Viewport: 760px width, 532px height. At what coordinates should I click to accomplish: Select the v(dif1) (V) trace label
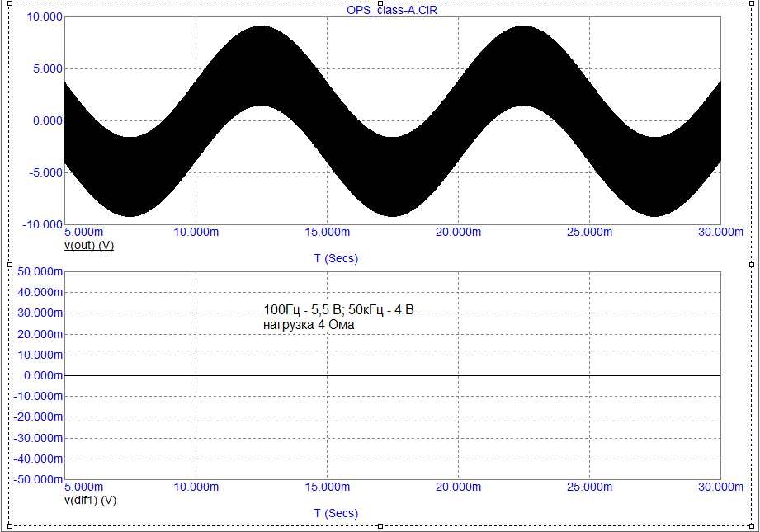(90, 500)
